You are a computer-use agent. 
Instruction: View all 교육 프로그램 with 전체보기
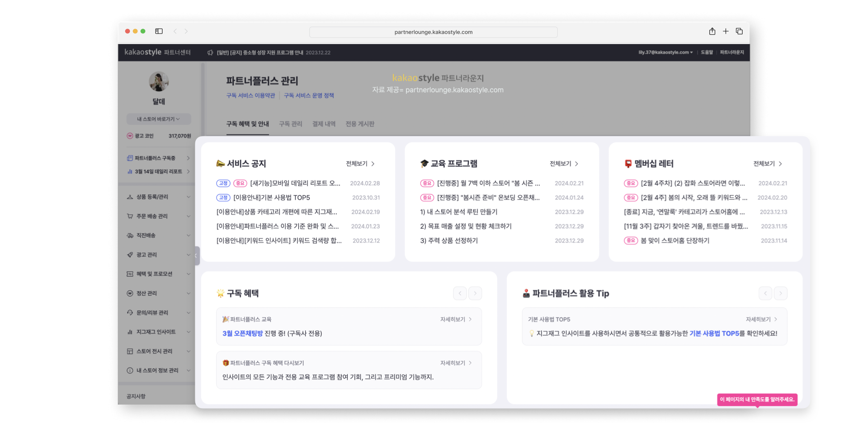(x=564, y=164)
